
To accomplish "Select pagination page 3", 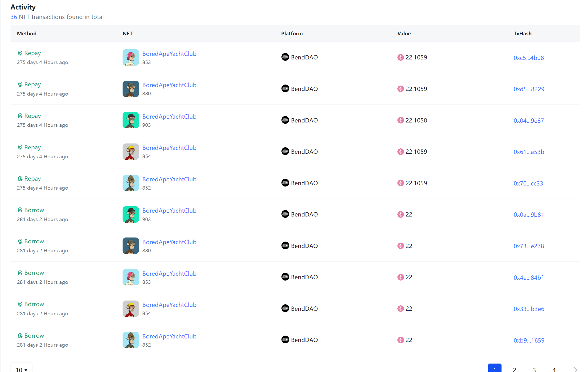I will pos(534,369).
